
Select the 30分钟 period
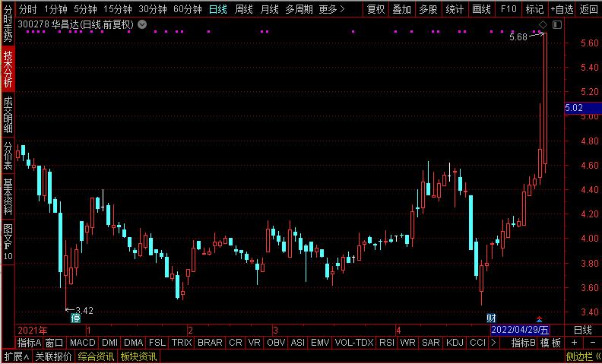pos(153,9)
